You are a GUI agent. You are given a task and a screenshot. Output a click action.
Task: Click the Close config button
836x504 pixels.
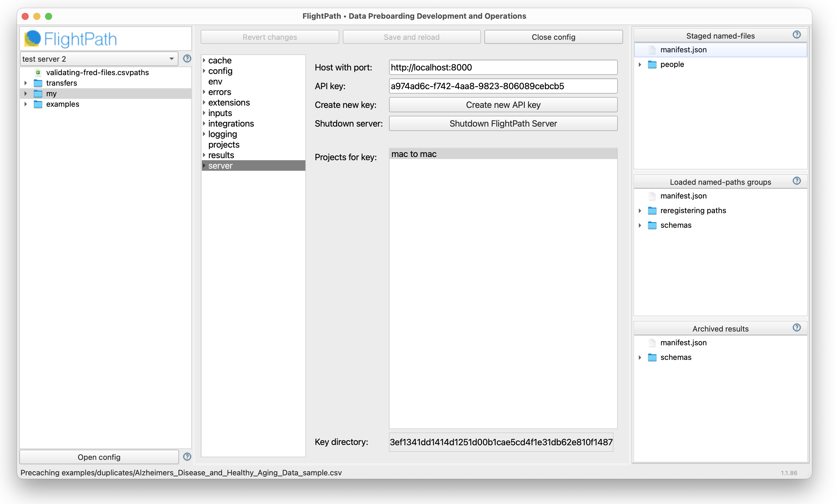[x=553, y=37]
